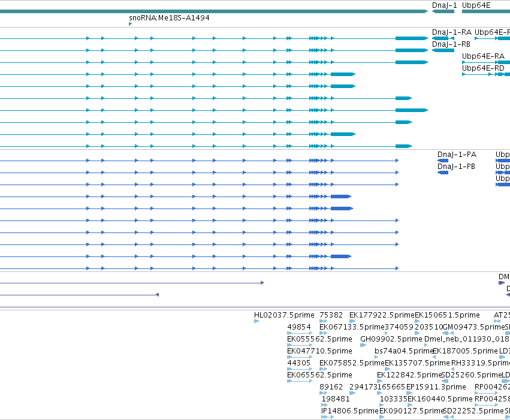This screenshot has height=420, width=510.
Task: Open the DnaJ-1 gene label
Action: [444, 5]
